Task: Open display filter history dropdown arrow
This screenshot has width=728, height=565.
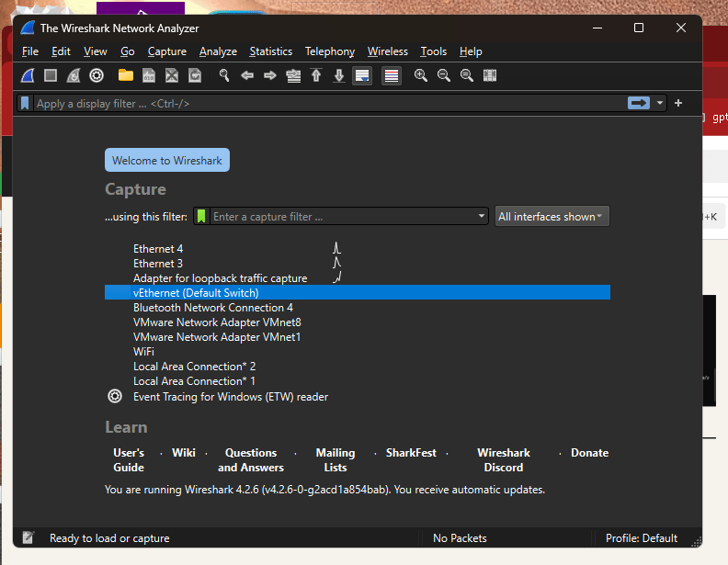Action: point(660,103)
